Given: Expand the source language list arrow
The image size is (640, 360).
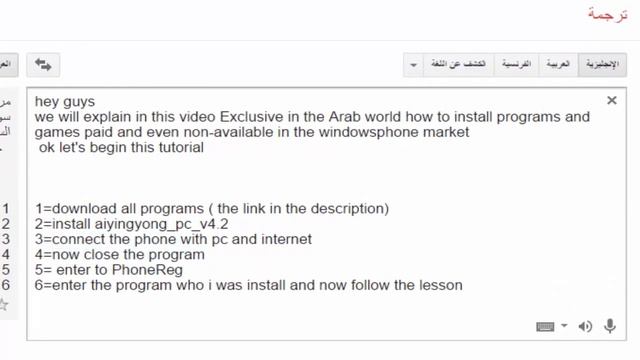Looking at the screenshot, I should pos(413,65).
